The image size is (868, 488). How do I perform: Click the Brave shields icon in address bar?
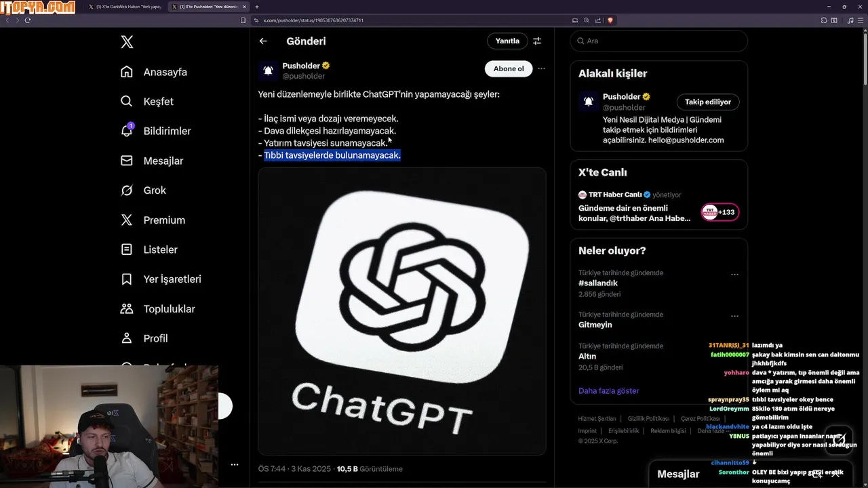tap(610, 20)
